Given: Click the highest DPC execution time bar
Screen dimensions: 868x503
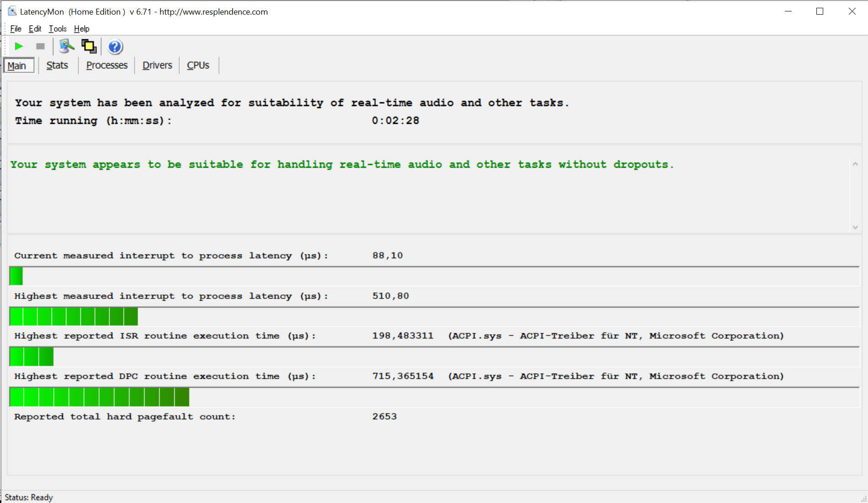Looking at the screenshot, I should click(434, 397).
